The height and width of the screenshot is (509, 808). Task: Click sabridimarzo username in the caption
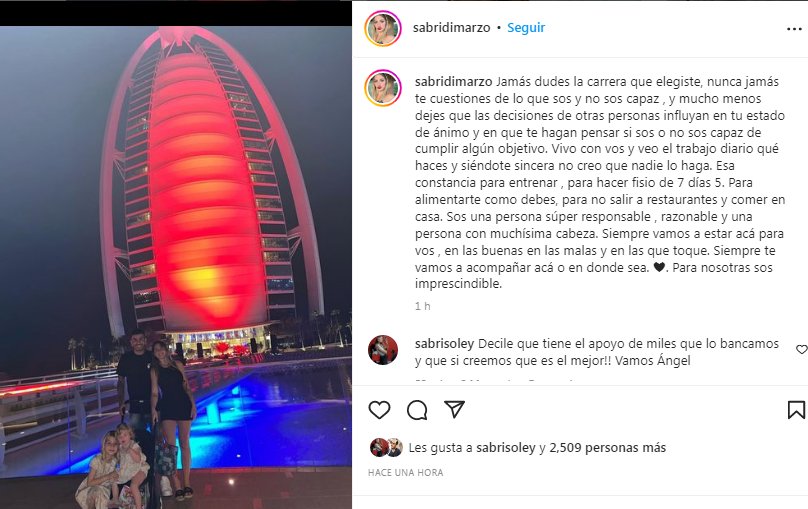(x=453, y=82)
